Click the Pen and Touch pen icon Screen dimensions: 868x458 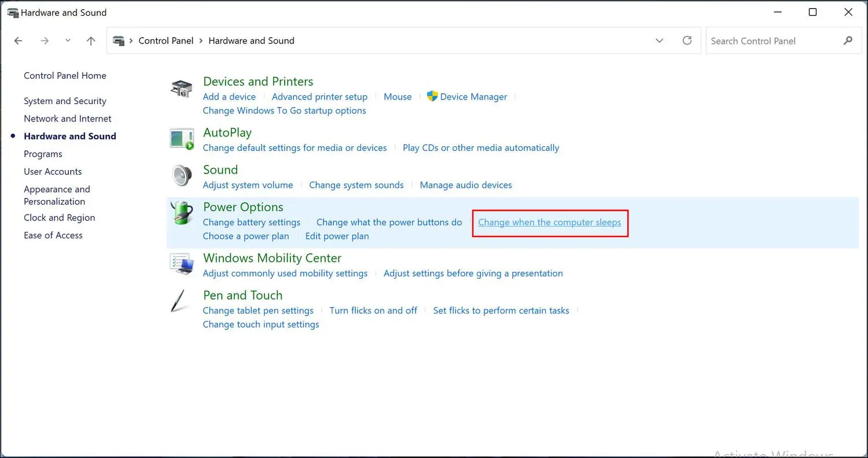(178, 301)
